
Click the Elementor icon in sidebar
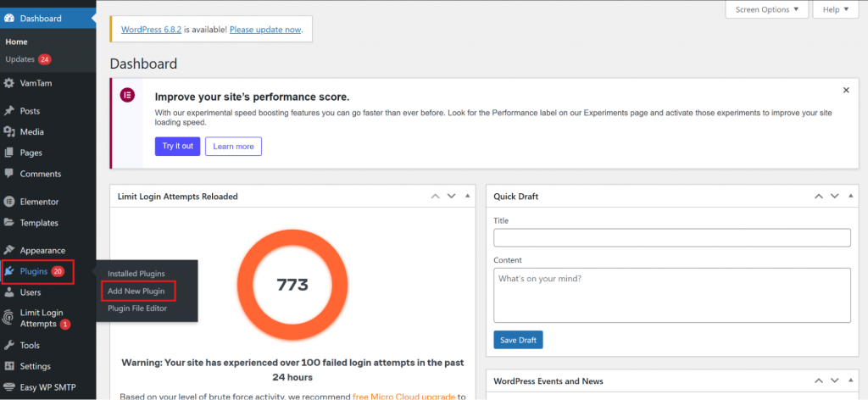click(x=8, y=203)
